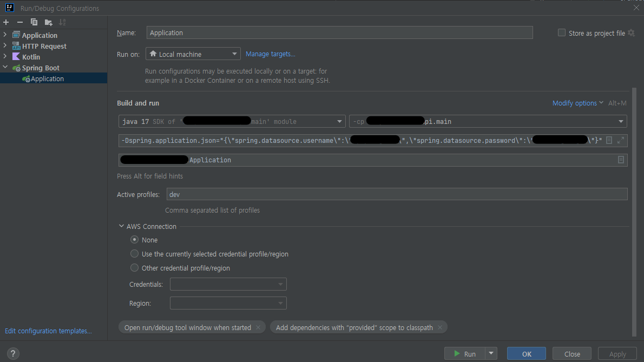Open the Run button dropdown arrow

click(x=491, y=353)
